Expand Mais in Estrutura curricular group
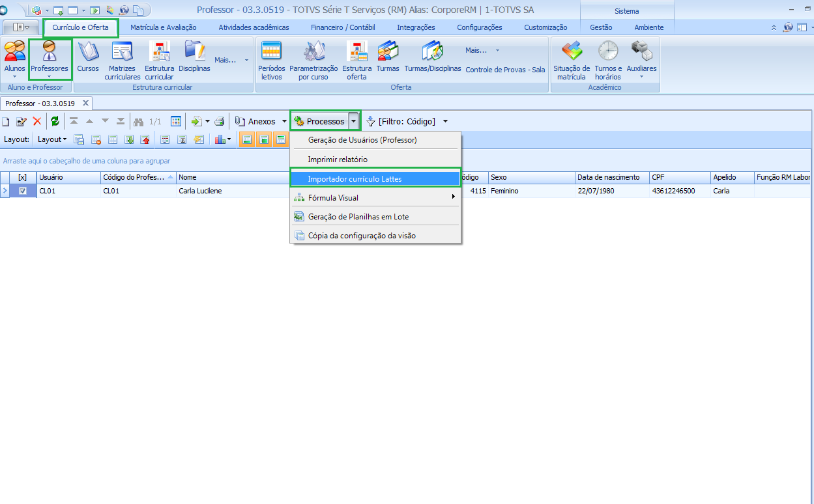The height and width of the screenshot is (504, 814). coord(231,59)
